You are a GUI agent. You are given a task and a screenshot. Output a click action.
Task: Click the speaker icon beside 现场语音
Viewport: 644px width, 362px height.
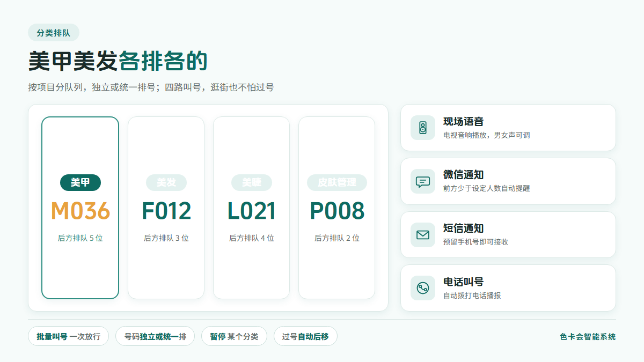423,128
